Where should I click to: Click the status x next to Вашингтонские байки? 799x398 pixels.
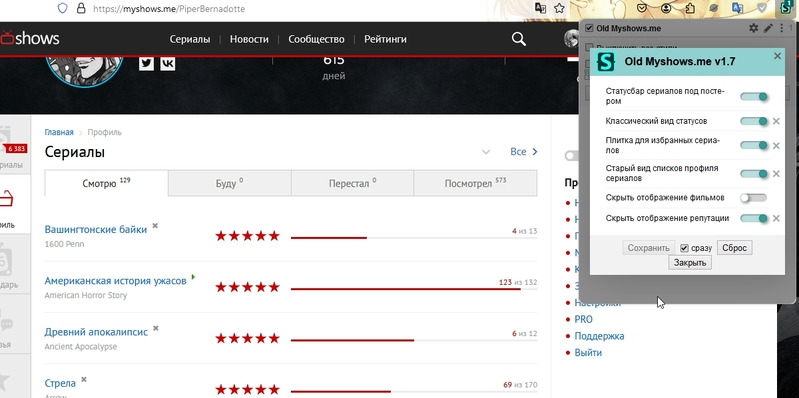point(155,226)
